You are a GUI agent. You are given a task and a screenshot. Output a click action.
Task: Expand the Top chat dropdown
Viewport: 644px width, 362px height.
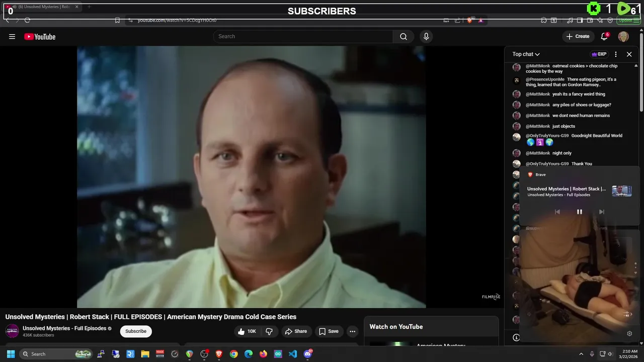526,54
